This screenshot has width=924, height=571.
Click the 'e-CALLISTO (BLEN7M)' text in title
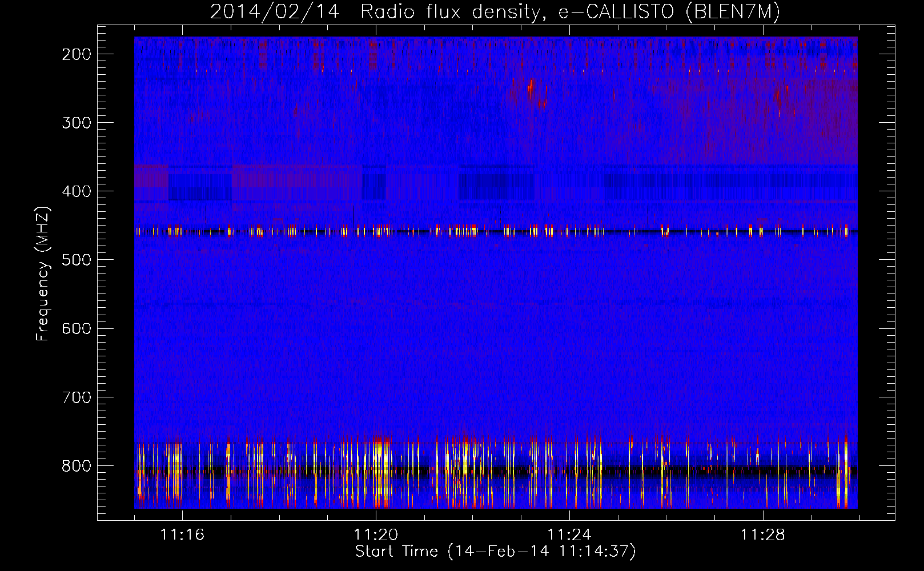669,12
